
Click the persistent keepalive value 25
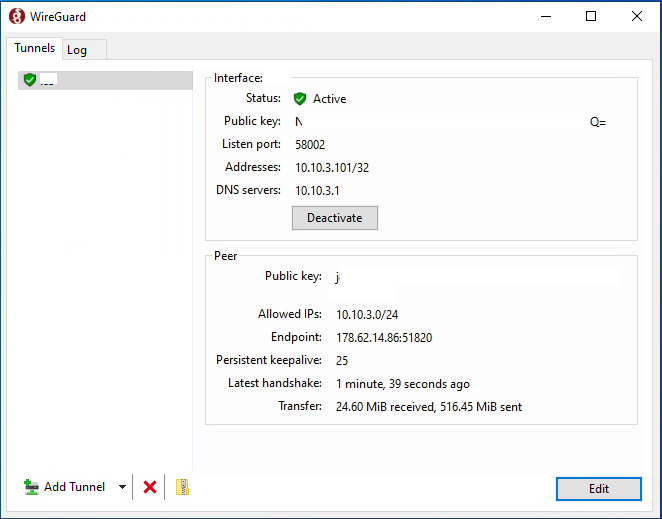click(342, 360)
